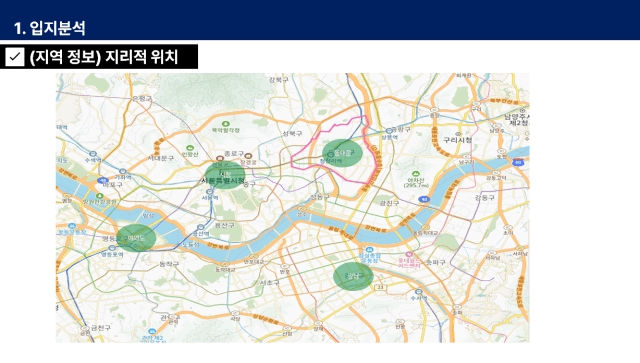Click the blue highway 60 shield

pyautogui.click(x=518, y=162)
